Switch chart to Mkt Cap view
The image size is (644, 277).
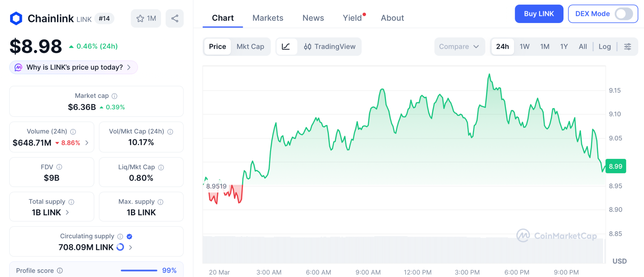pos(250,47)
